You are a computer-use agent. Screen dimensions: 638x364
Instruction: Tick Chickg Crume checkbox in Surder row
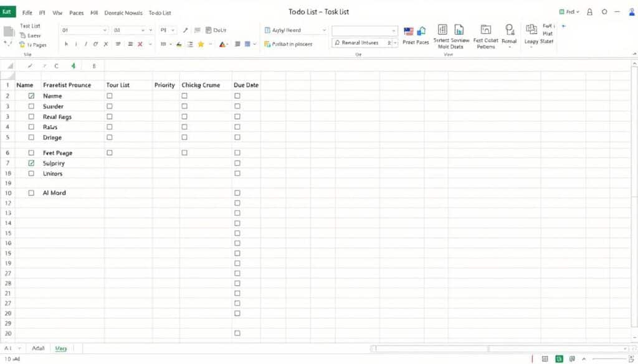click(x=184, y=106)
